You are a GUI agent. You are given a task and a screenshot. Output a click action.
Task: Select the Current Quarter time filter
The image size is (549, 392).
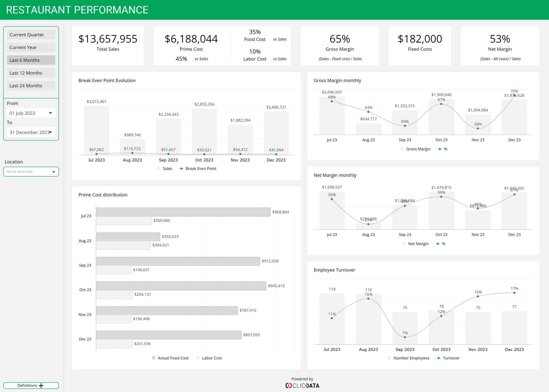coord(31,35)
